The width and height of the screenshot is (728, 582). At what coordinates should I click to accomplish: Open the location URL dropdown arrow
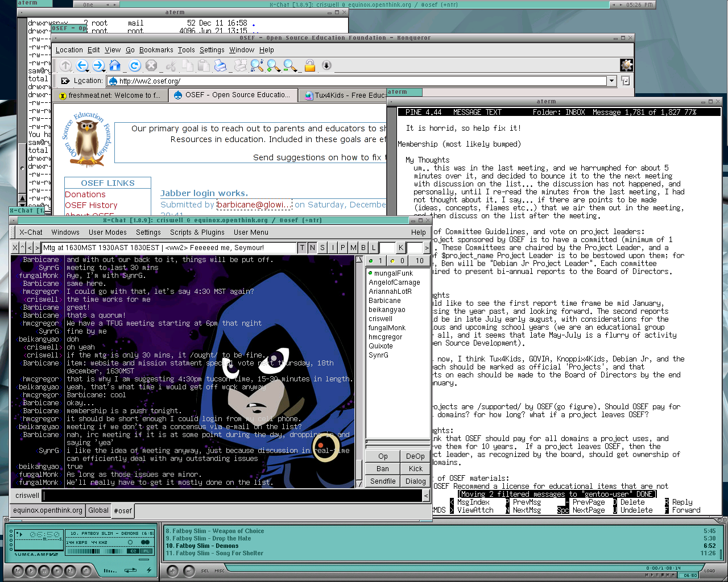tap(612, 81)
